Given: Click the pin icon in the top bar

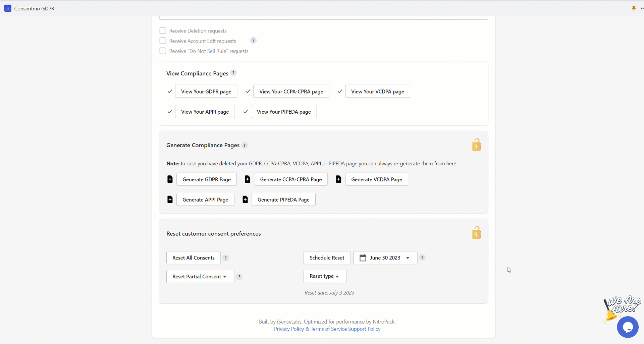Looking at the screenshot, I should click(634, 8).
